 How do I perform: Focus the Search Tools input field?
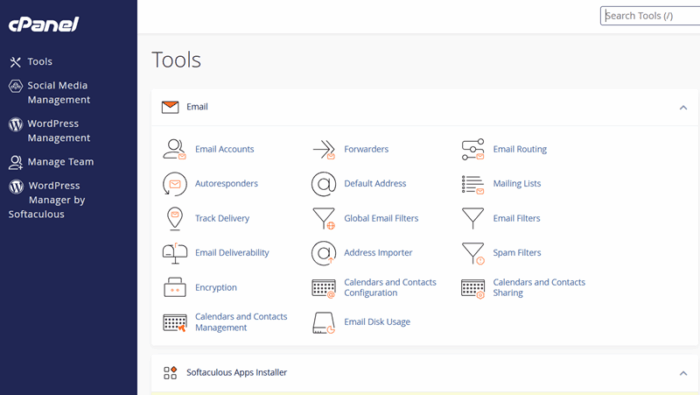pyautogui.click(x=650, y=16)
